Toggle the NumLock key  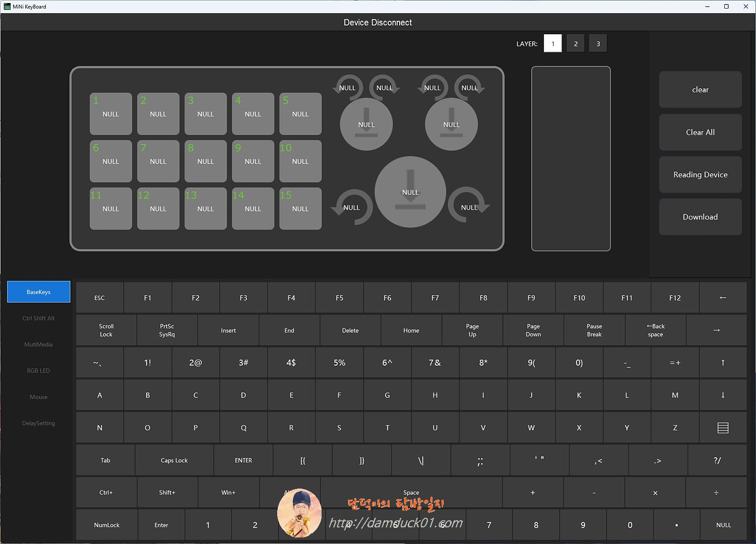pyautogui.click(x=106, y=524)
